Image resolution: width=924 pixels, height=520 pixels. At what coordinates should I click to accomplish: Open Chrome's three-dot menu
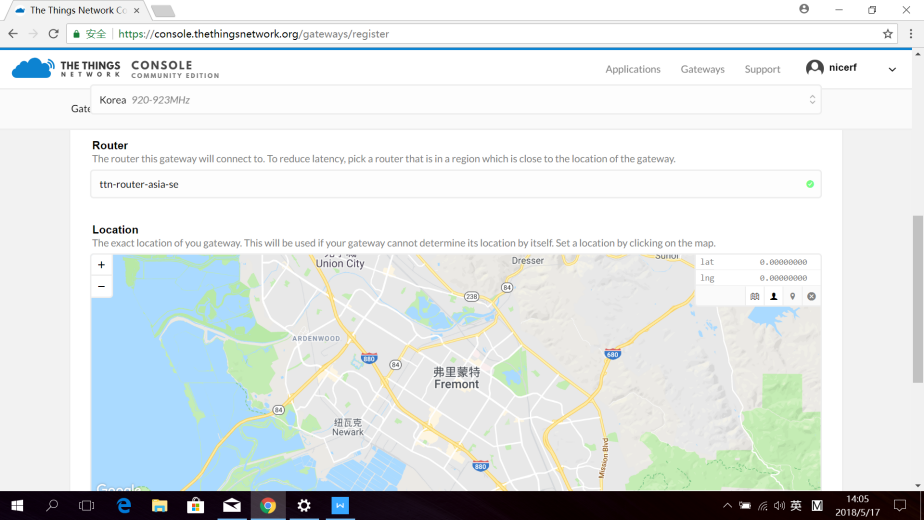tap(910, 33)
